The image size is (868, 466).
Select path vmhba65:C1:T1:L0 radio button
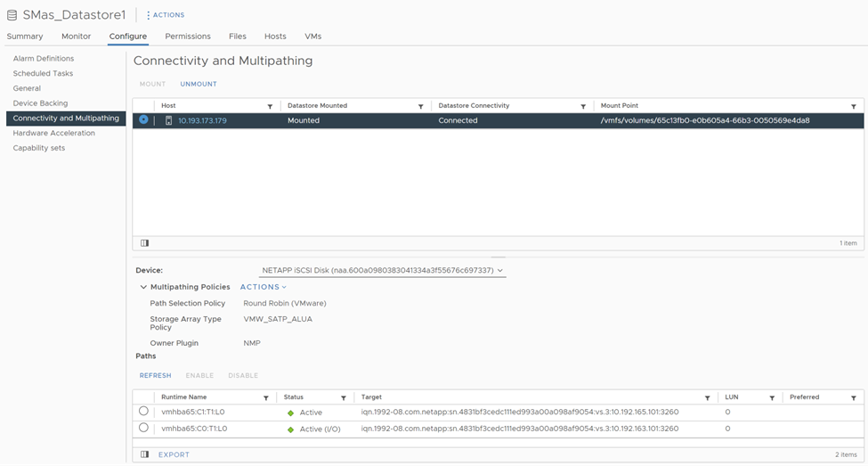(x=143, y=412)
